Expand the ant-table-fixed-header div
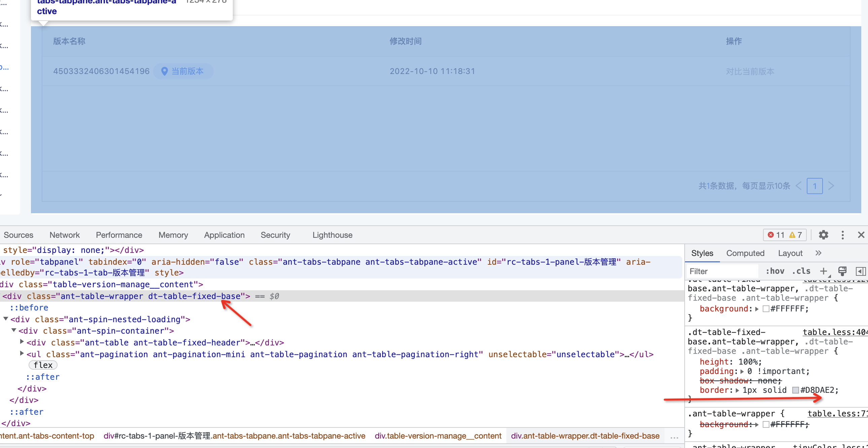Image resolution: width=868 pixels, height=448 pixels. pyautogui.click(x=22, y=342)
